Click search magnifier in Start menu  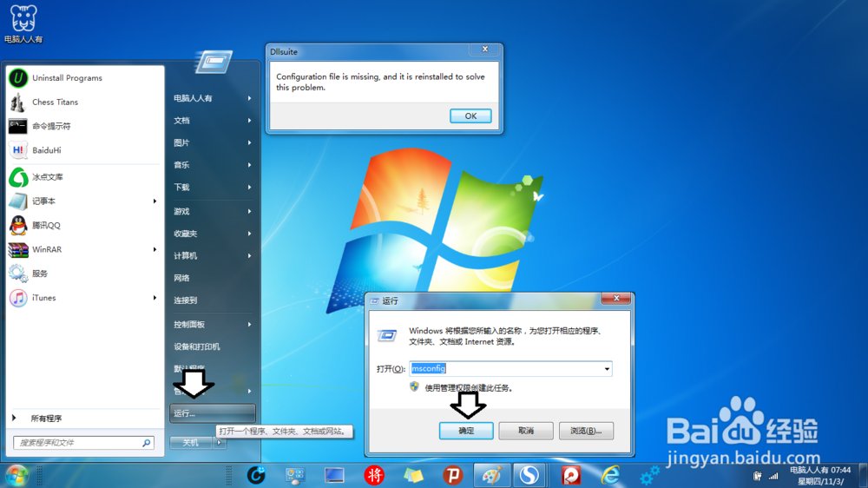147,443
